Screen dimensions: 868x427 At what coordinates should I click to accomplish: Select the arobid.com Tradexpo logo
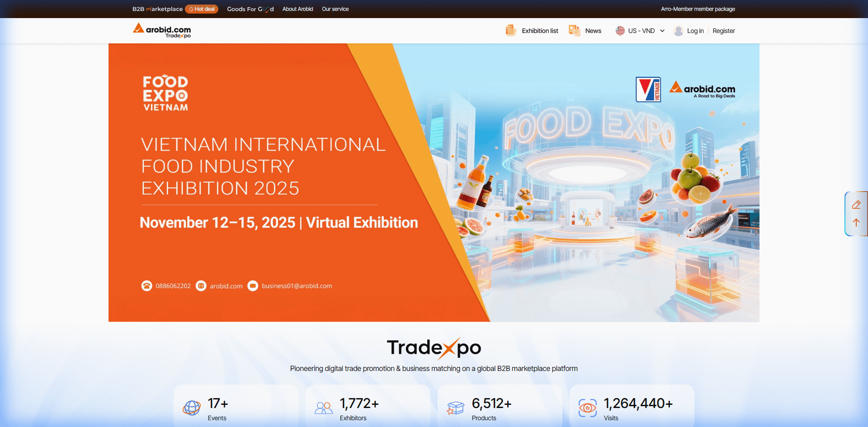[161, 30]
